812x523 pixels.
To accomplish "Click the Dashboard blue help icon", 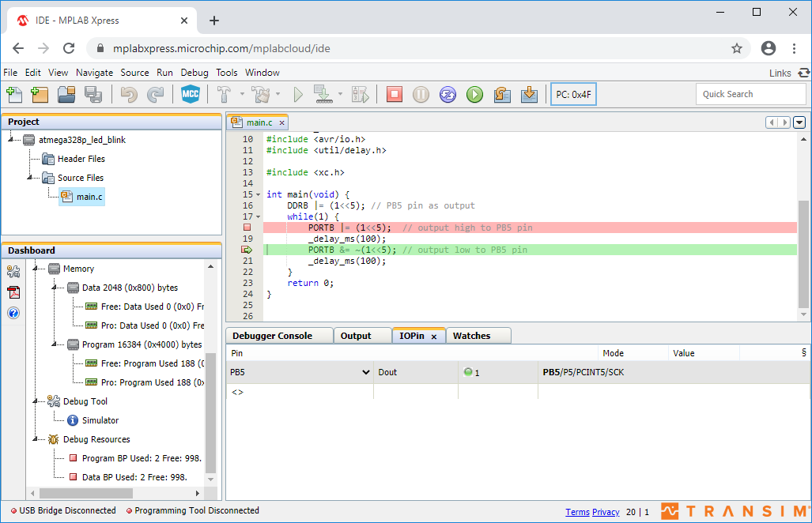I will click(x=13, y=313).
